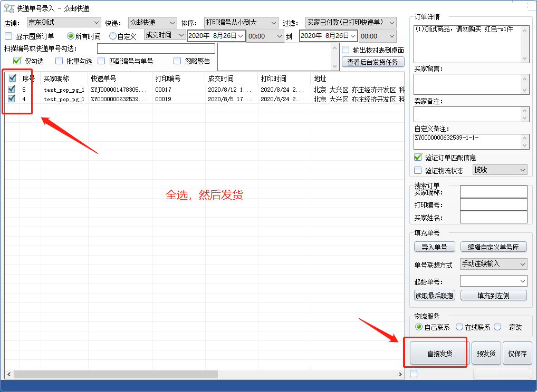Uncheck the row with 序号 5

coord(12,90)
